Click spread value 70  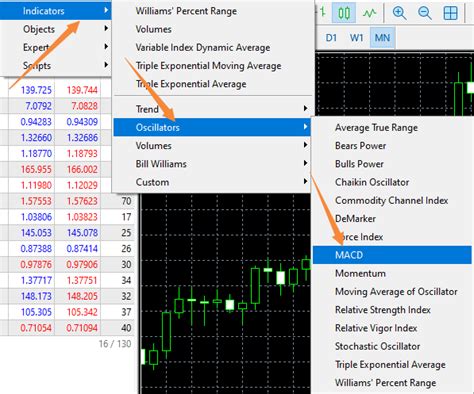coord(126,201)
